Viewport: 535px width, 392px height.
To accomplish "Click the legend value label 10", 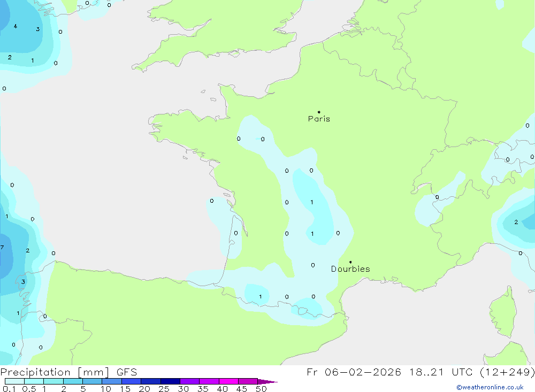I will [106, 389].
